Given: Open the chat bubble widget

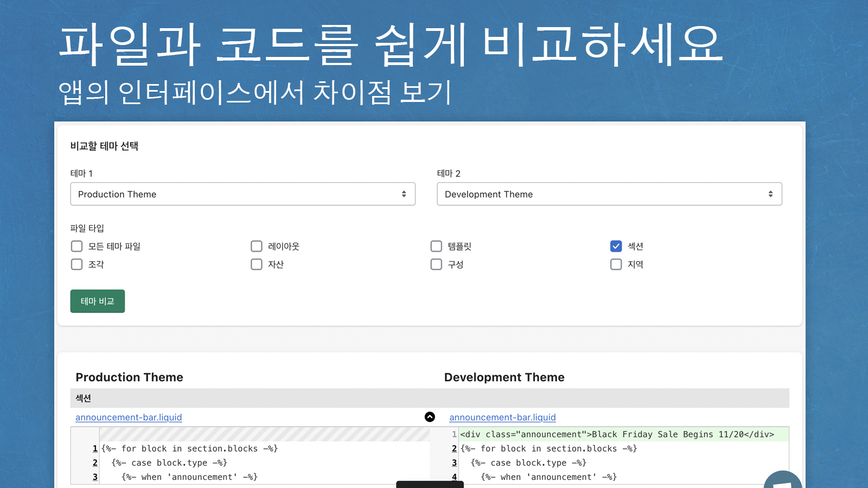Looking at the screenshot, I should click(783, 480).
